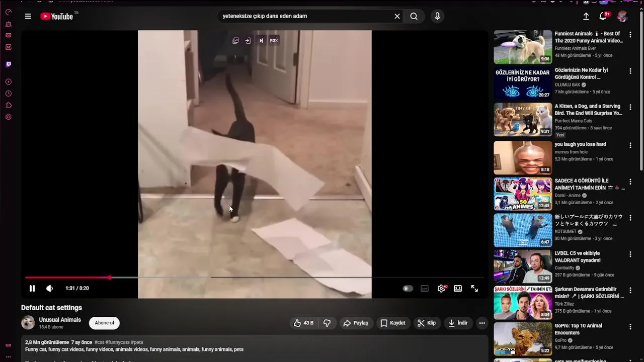Open more actions ellipsis under video

[x=482, y=323]
